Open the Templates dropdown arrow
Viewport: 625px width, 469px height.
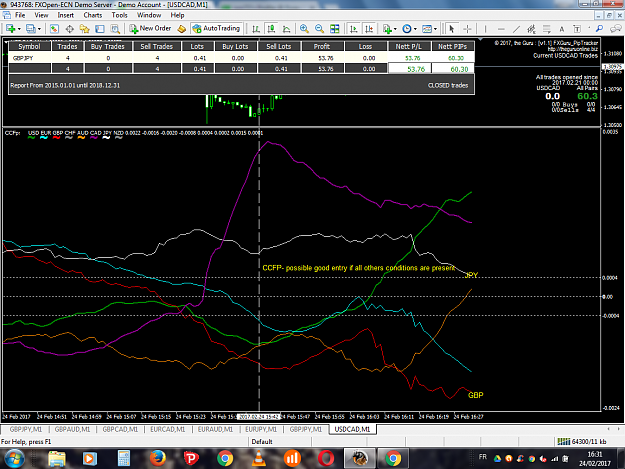[x=435, y=29]
